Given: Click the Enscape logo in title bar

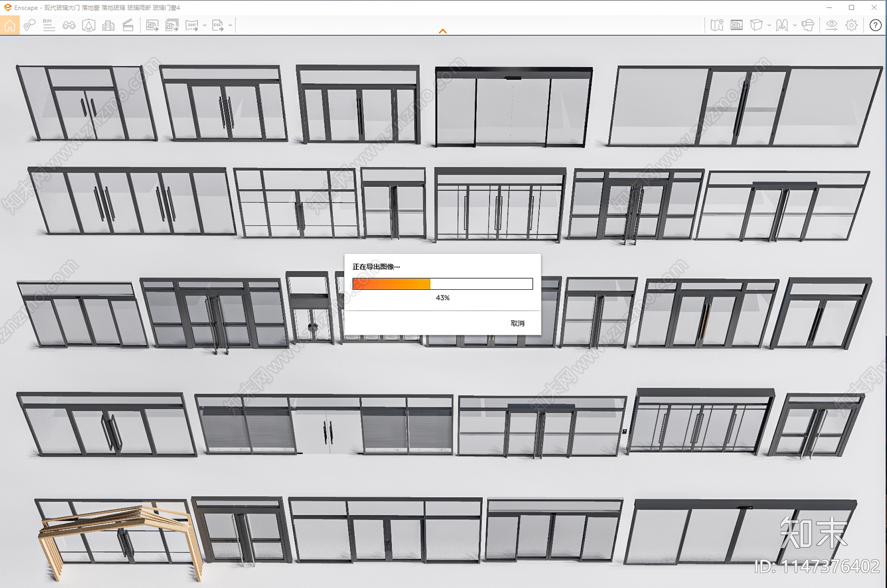Looking at the screenshot, I should click(7, 7).
